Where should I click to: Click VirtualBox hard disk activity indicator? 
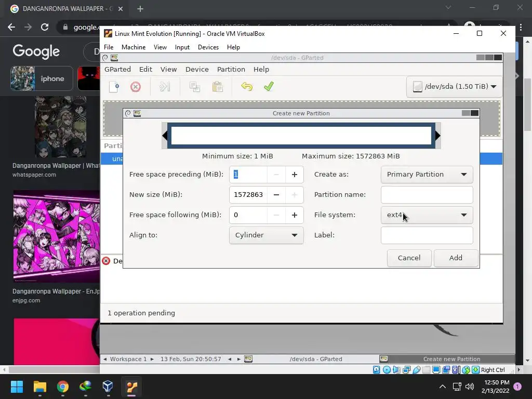(x=377, y=370)
